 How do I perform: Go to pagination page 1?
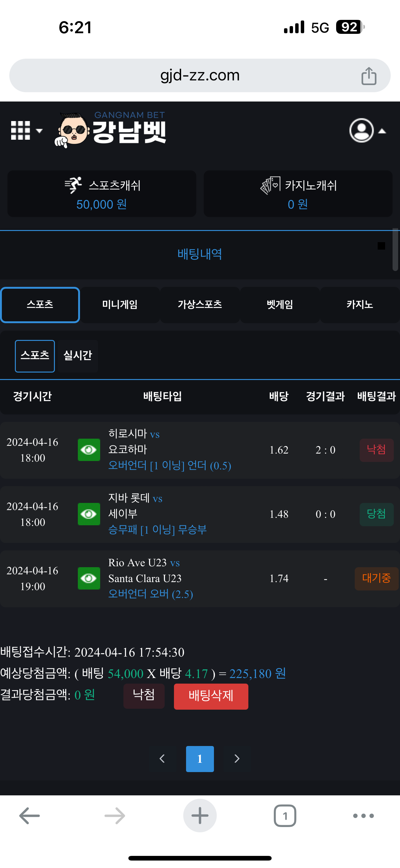point(200,758)
